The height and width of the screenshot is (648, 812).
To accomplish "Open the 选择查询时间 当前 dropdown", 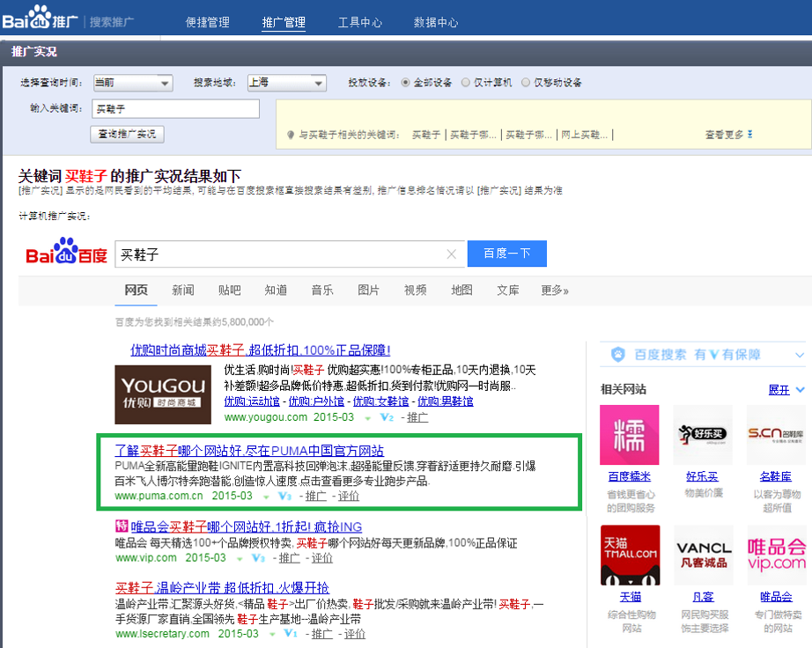I will coord(132,83).
